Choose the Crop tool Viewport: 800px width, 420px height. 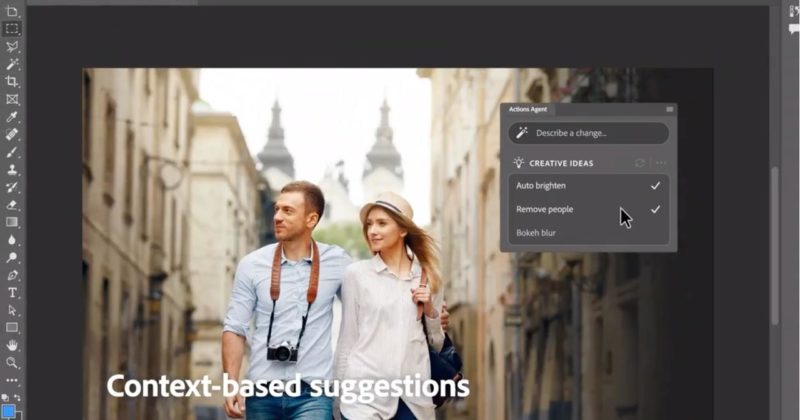coord(12,81)
